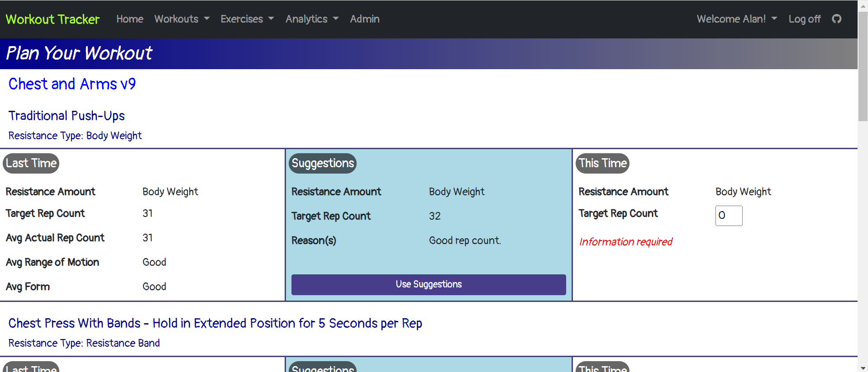
Task: Click Resistance Type: Body Weight text
Action: (x=75, y=136)
